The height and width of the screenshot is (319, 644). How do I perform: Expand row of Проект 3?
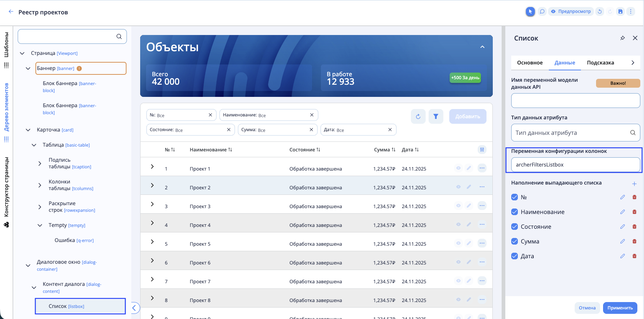(x=152, y=204)
